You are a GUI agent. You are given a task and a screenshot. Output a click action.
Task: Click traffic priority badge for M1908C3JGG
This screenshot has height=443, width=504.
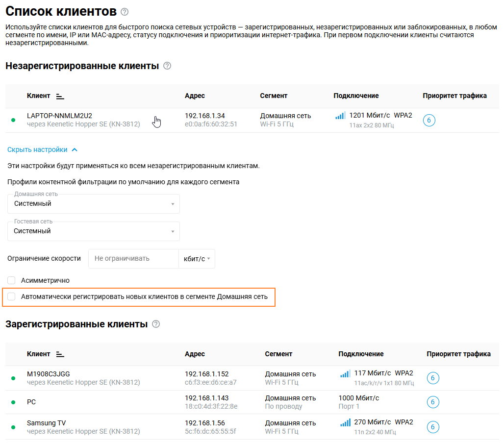coord(432,378)
